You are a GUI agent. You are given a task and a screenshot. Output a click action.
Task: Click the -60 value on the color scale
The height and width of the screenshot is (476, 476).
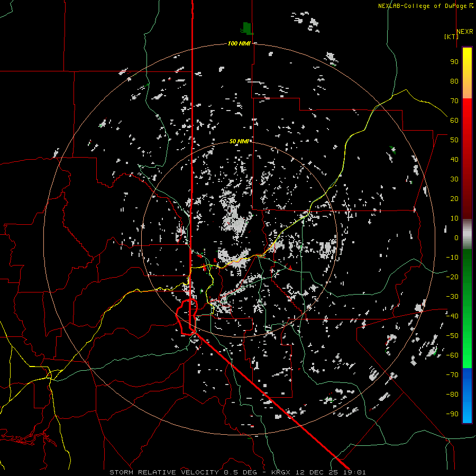452,355
